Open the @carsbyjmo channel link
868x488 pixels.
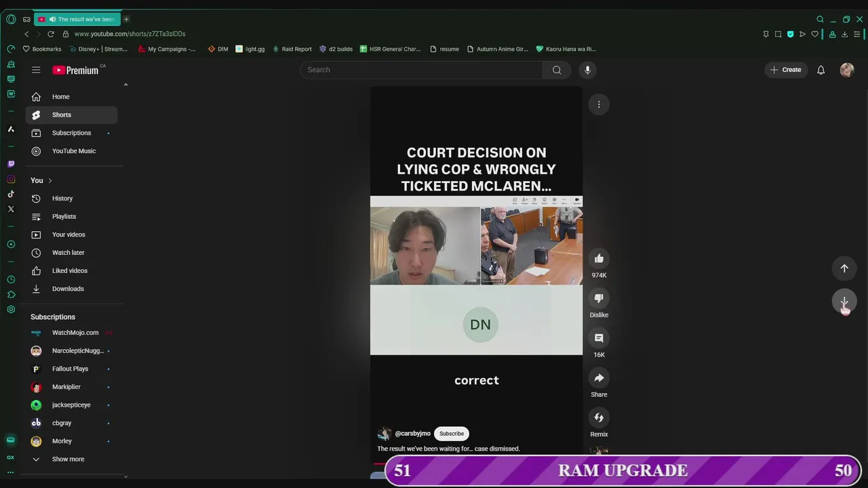tap(412, 434)
